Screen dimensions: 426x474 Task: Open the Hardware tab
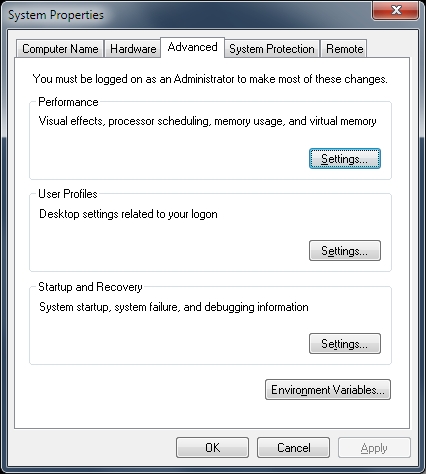tap(133, 49)
